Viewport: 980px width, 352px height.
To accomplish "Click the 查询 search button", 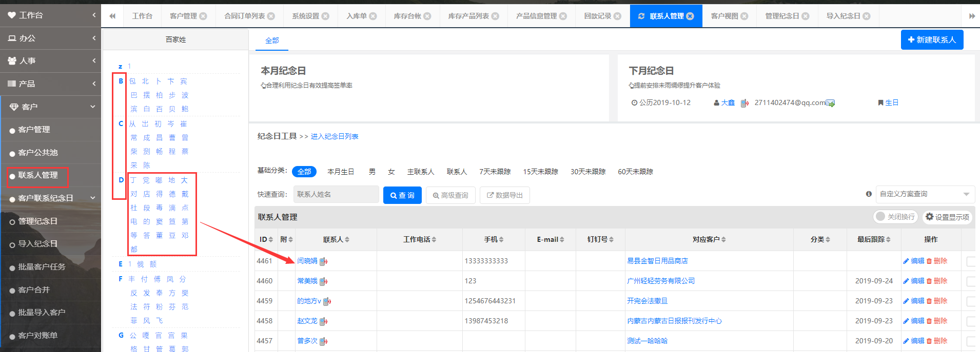I will pos(402,195).
